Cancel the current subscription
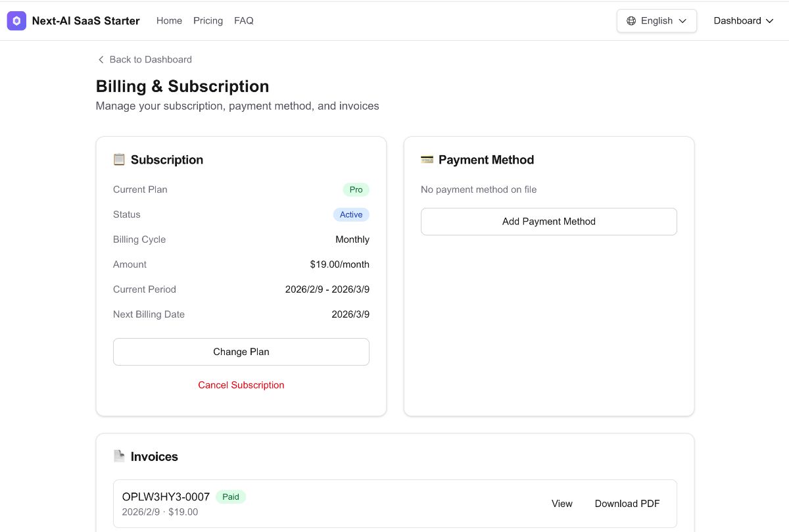 coord(241,385)
